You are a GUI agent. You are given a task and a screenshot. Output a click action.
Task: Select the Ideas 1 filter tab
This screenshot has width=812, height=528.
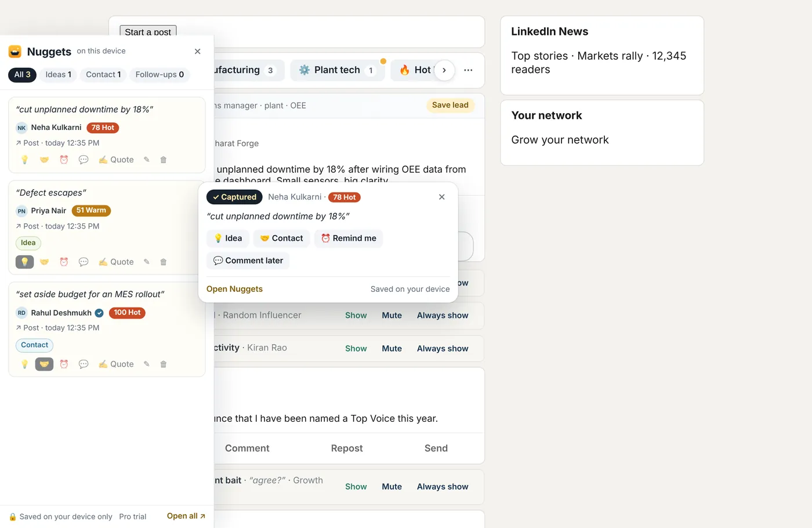(x=59, y=74)
